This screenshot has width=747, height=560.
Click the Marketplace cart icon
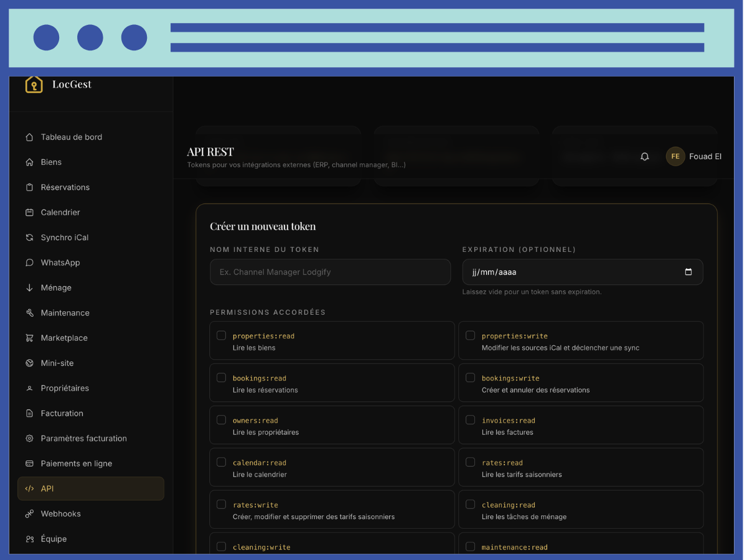click(x=29, y=338)
